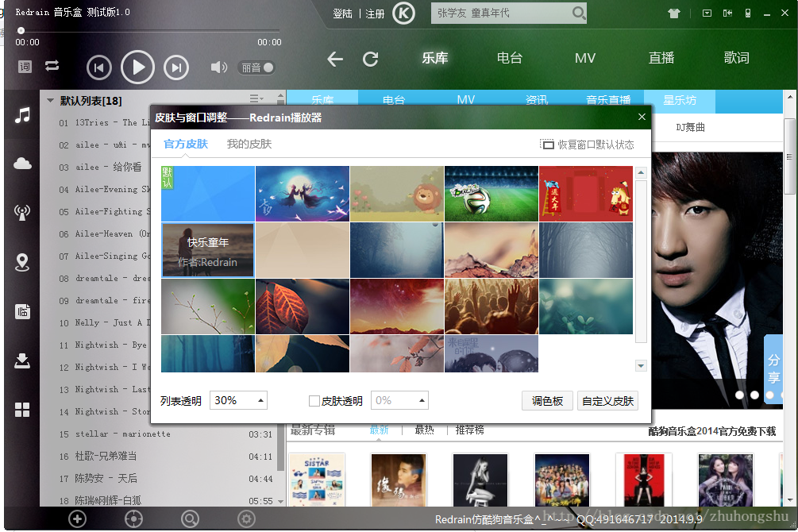Collapse the 默认列表[18] playlist

(50, 100)
